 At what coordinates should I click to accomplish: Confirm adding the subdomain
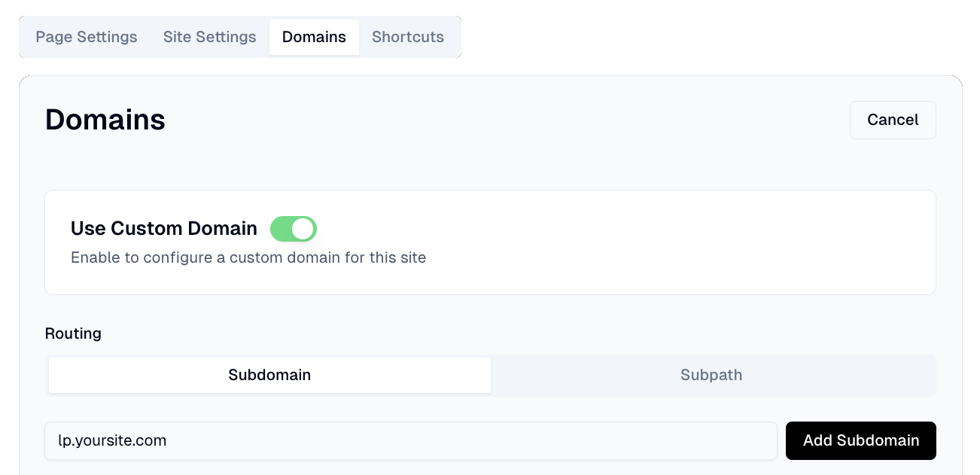[x=860, y=440]
